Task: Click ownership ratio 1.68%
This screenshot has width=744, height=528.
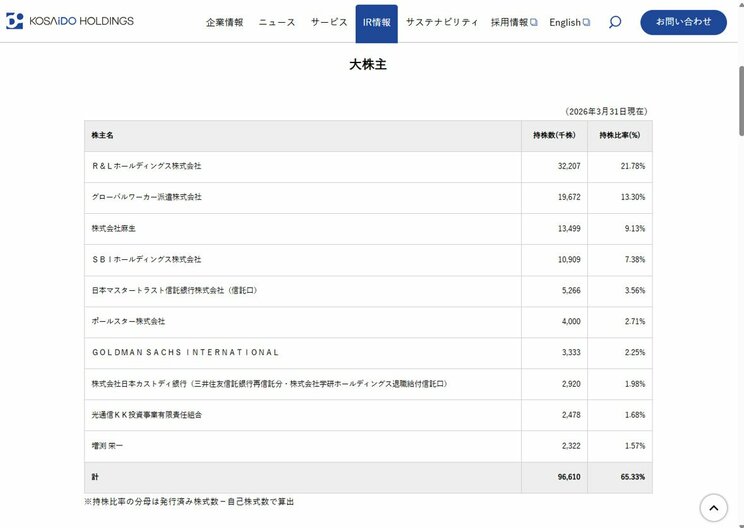Action: [635, 415]
